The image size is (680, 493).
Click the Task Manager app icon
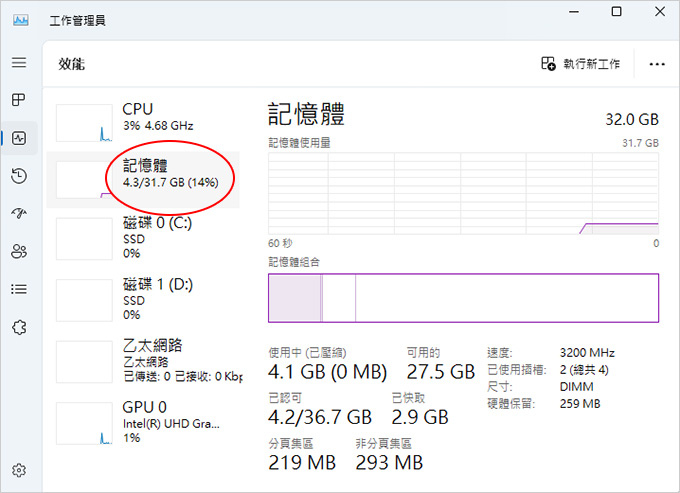click(21, 20)
